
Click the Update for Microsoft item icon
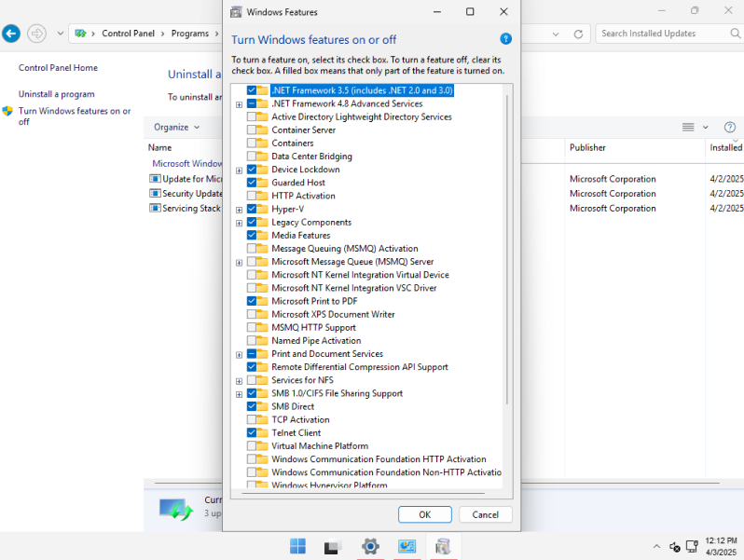click(155, 179)
